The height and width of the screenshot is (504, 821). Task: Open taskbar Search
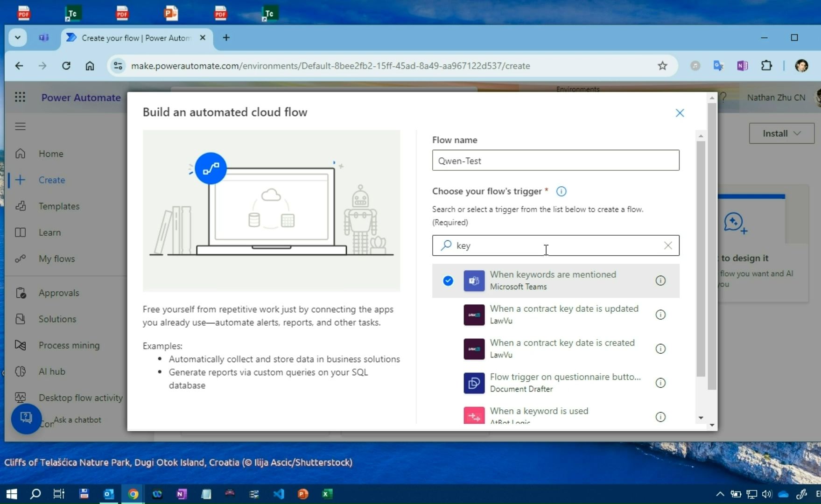pyautogui.click(x=35, y=494)
